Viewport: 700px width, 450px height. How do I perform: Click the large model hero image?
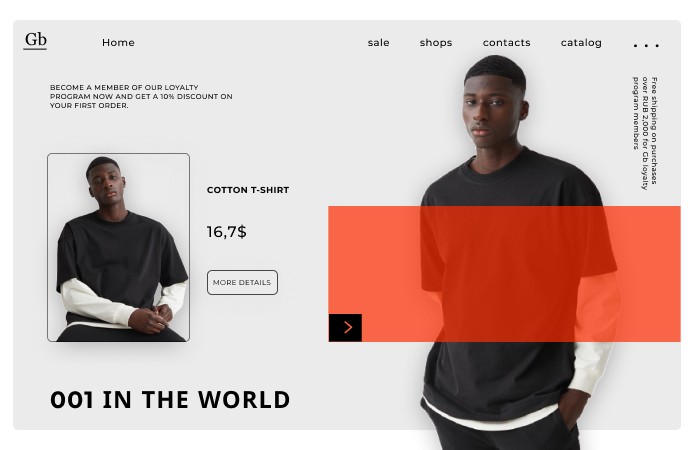(x=518, y=252)
